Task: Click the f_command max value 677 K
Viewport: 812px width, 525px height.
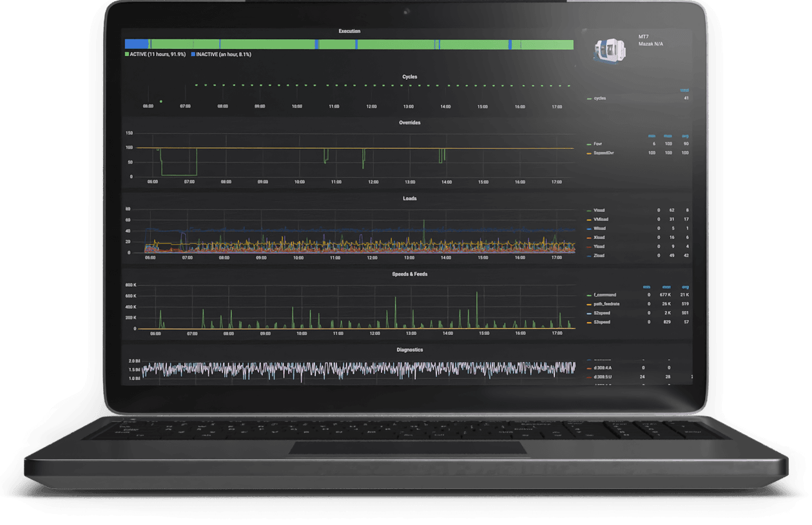Action: pos(666,295)
